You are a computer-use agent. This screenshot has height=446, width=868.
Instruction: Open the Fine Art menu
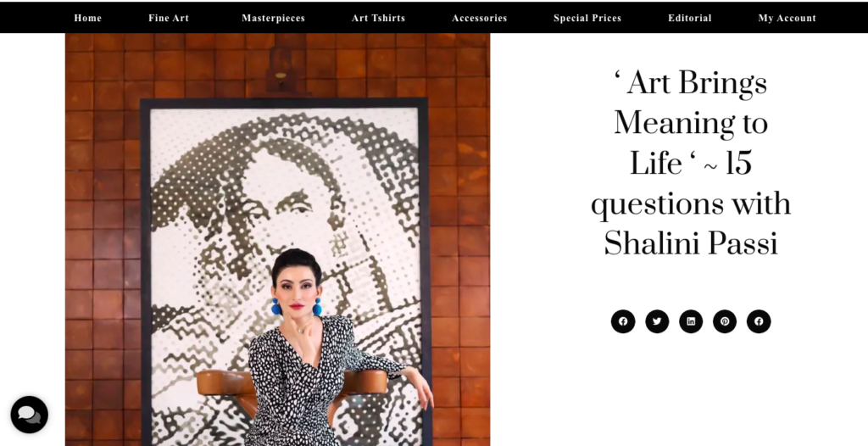point(169,18)
